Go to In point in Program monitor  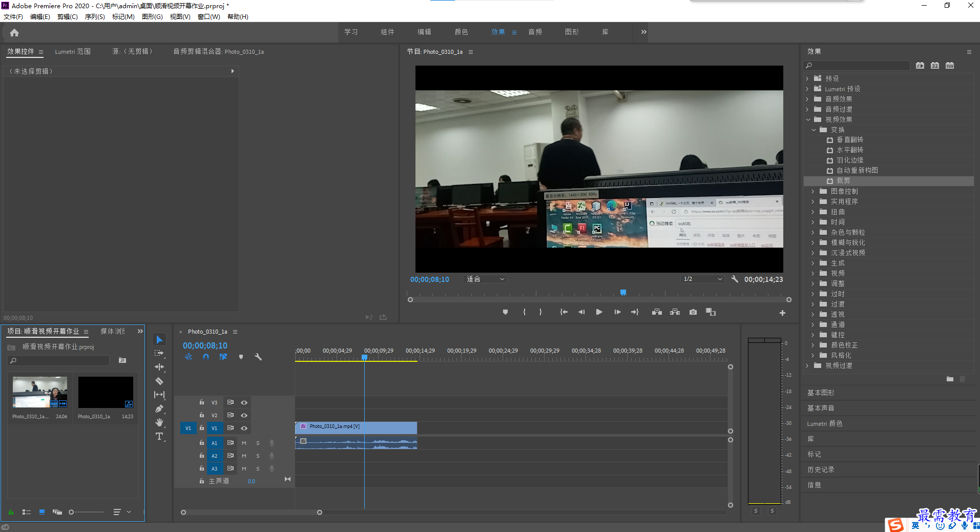pos(564,312)
